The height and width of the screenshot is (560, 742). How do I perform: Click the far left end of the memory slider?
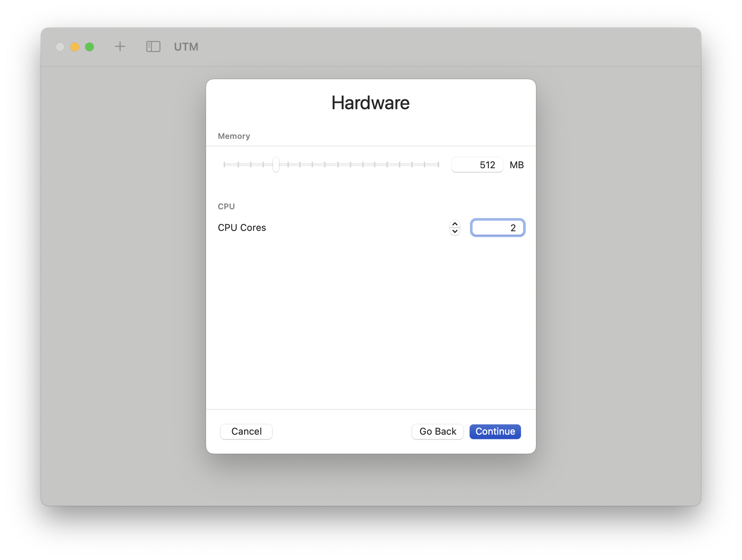[224, 165]
